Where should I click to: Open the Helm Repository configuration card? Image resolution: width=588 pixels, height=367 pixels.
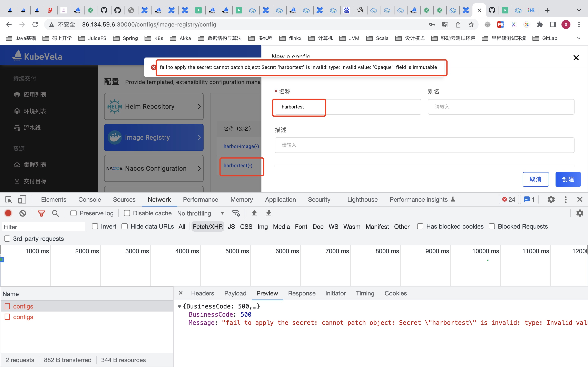click(153, 106)
